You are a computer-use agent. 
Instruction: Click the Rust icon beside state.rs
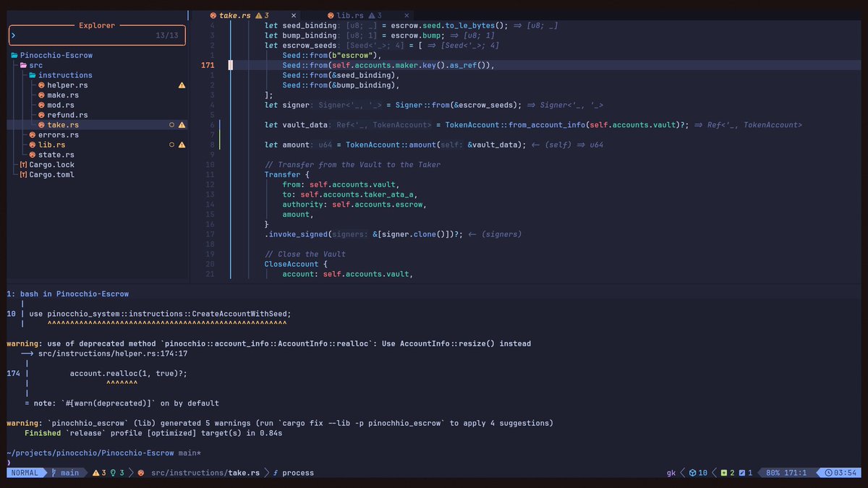click(33, 155)
